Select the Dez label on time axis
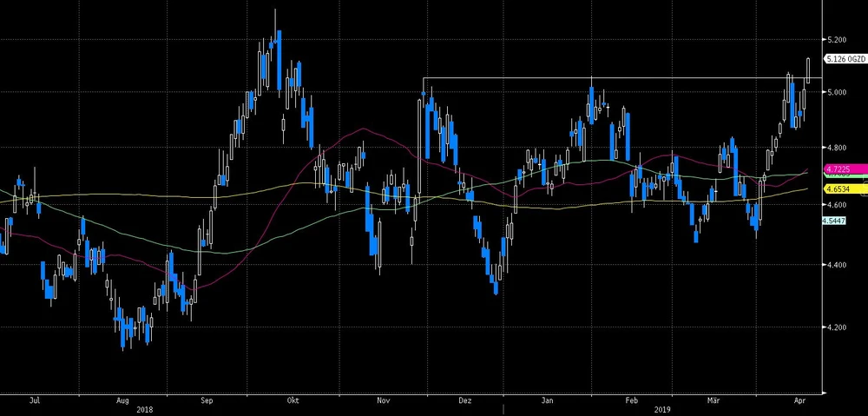 (465, 401)
